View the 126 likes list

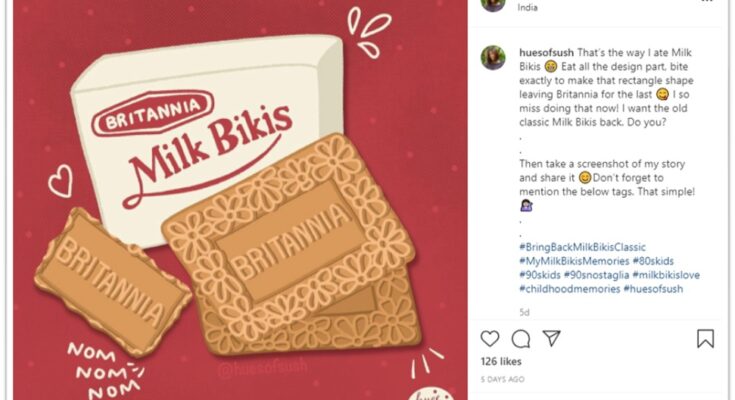tap(501, 362)
